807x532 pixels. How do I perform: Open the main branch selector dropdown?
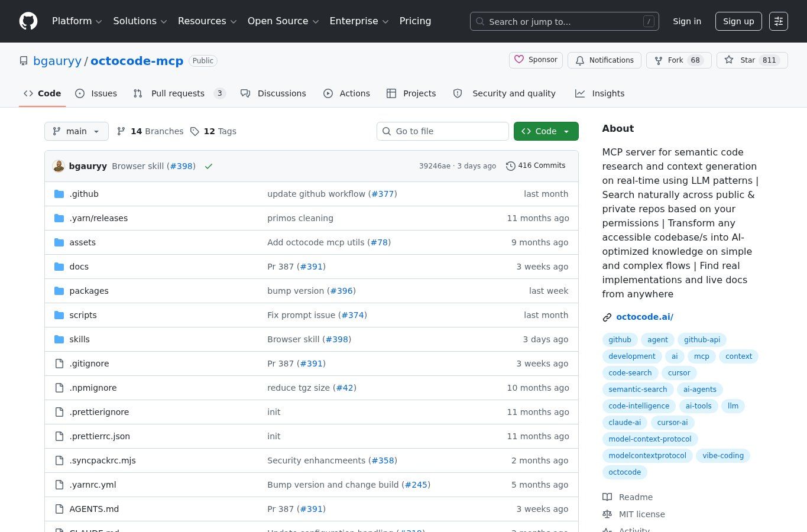76,131
